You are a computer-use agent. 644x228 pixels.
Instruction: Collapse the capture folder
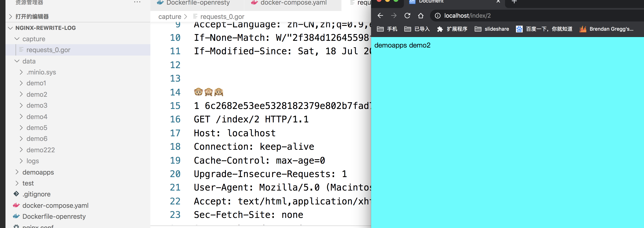(x=17, y=39)
